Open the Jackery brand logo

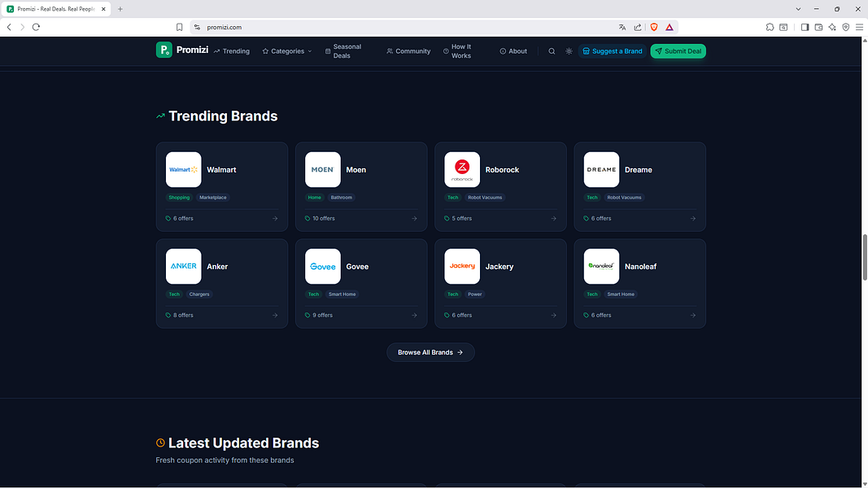pyautogui.click(x=462, y=266)
